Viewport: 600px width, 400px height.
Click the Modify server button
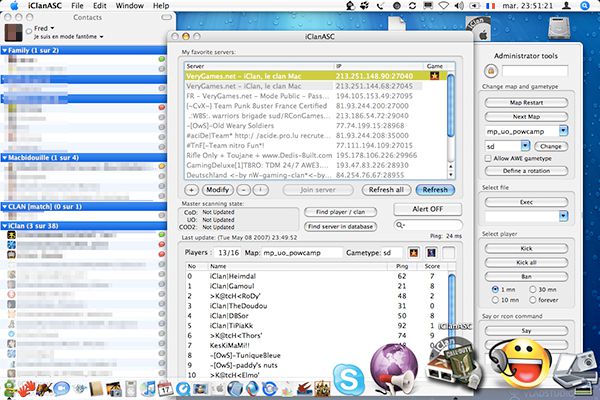(217, 190)
